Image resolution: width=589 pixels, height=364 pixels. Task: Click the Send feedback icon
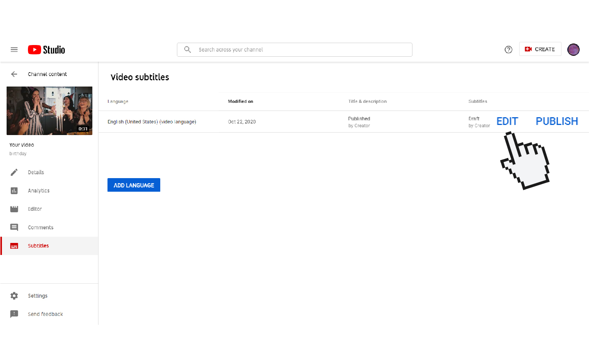(x=14, y=314)
